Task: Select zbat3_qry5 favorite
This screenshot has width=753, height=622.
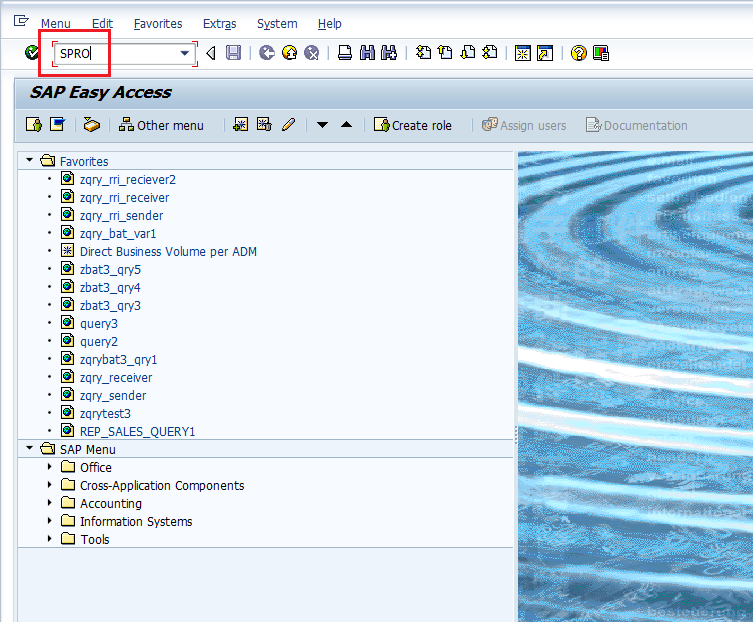Action: 110,269
